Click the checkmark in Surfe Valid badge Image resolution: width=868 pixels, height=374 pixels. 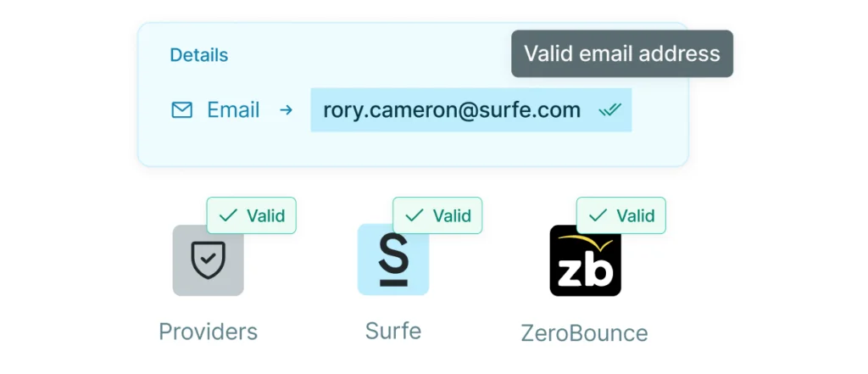point(414,215)
